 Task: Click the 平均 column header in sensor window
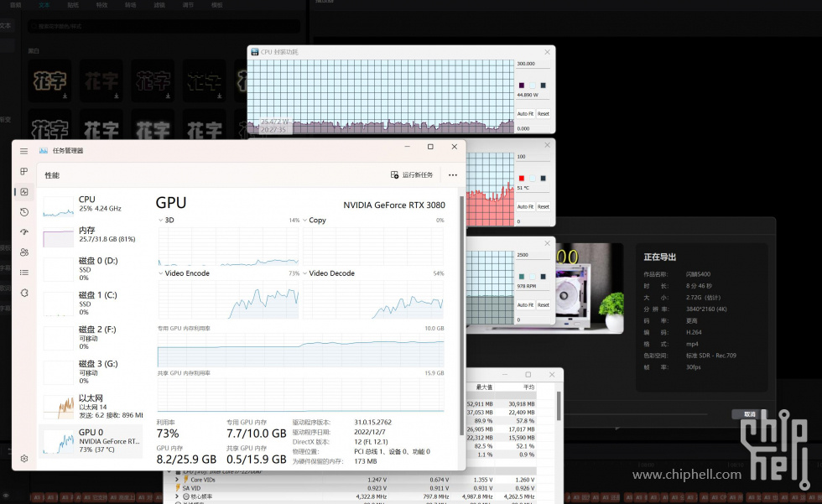tap(528, 387)
